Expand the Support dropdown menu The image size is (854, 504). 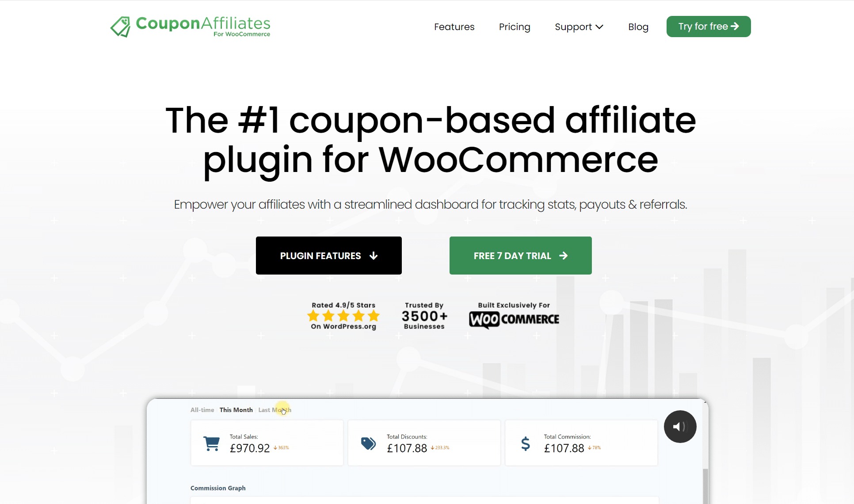pos(579,27)
